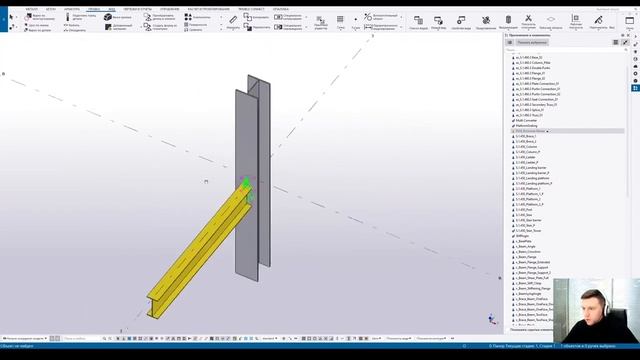This screenshot has height=360, width=640.
Task: Open the УПРАВЛЕНИЕ ribbon tab
Action: tap(169, 9)
